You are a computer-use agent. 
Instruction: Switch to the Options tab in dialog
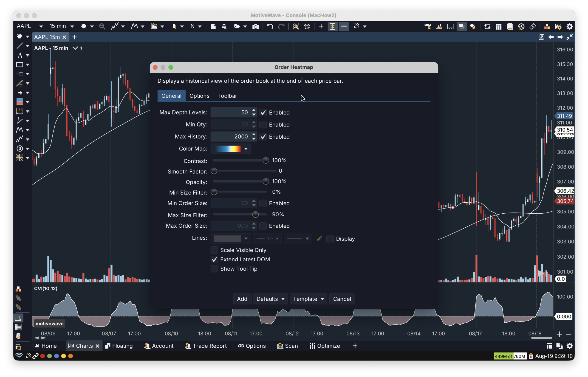[x=199, y=96]
